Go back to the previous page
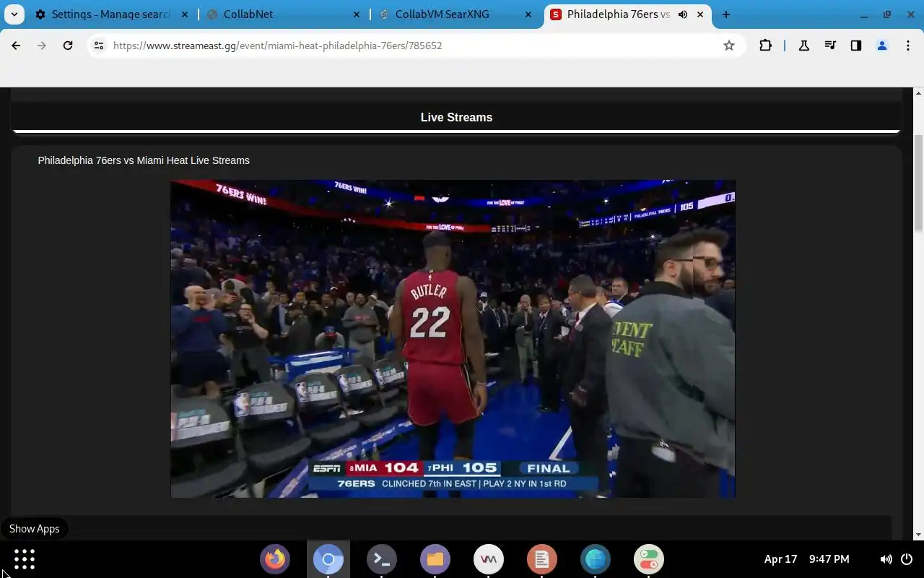The height and width of the screenshot is (578, 924). coord(16,46)
